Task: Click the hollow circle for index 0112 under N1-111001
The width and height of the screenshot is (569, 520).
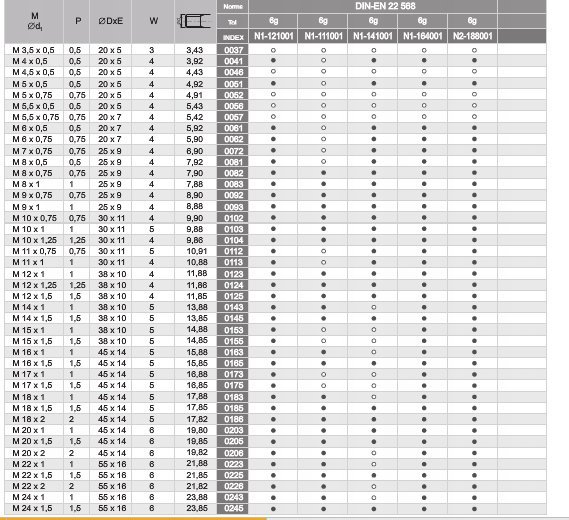Action: point(323,251)
